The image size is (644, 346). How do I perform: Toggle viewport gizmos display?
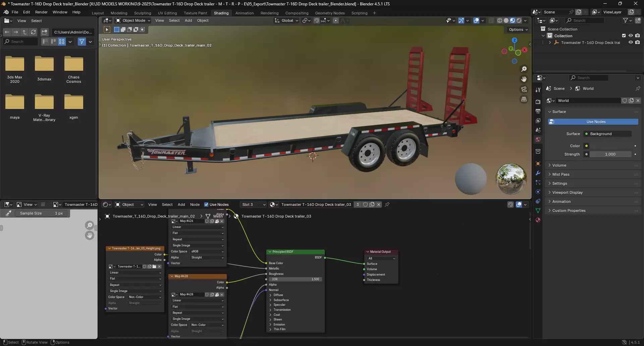tap(461, 21)
